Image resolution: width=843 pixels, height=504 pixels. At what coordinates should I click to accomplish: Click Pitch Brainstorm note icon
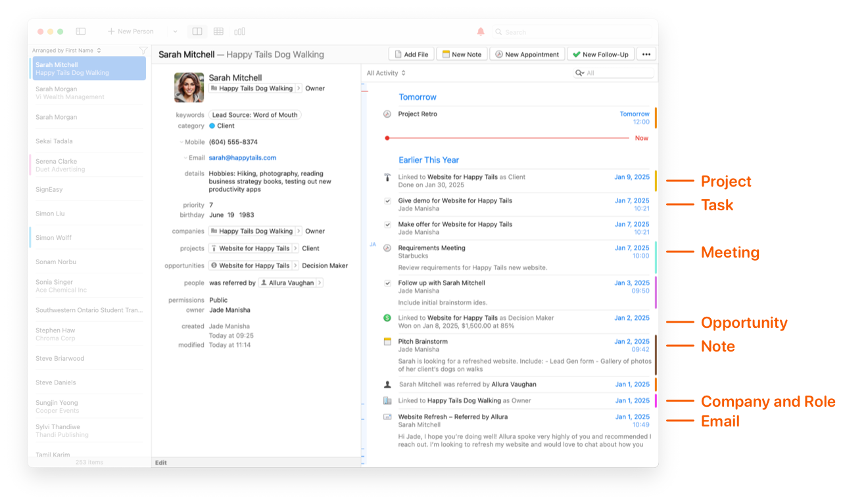pyautogui.click(x=387, y=342)
